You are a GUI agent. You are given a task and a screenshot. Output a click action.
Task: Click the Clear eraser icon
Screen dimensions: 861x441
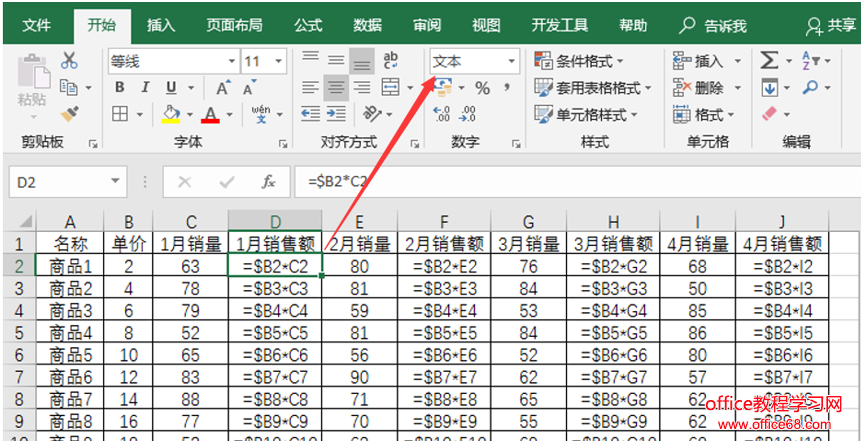click(770, 114)
